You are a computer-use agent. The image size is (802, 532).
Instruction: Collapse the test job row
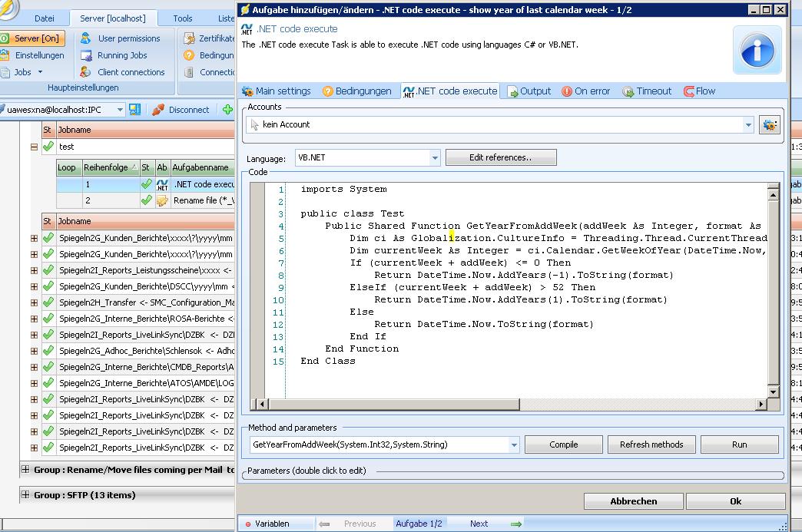(x=34, y=147)
